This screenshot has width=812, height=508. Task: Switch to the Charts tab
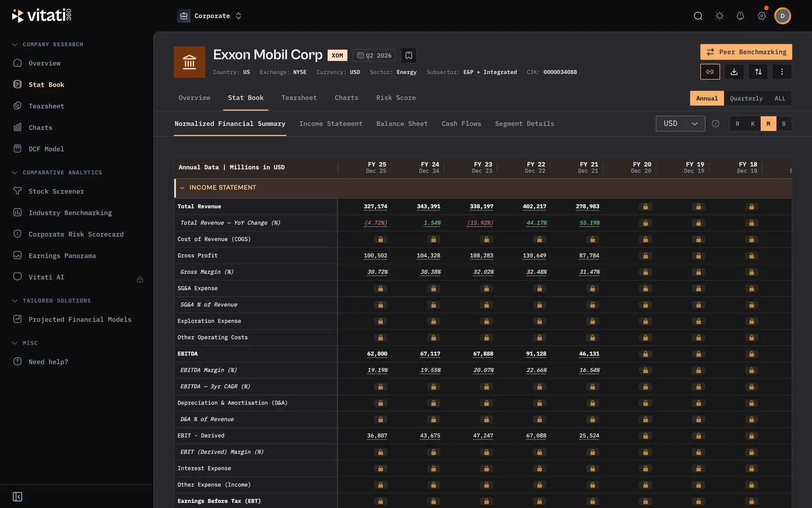tap(346, 98)
